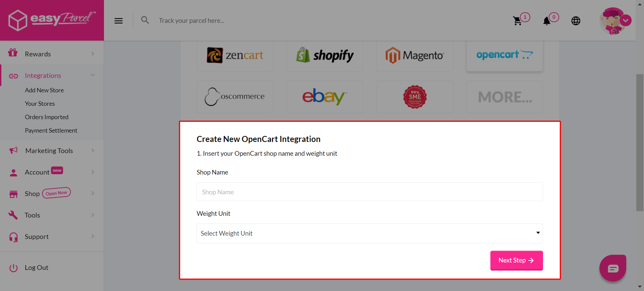644x291 pixels.
Task: Expand the Shop menu chevron
Action: [x=93, y=193]
